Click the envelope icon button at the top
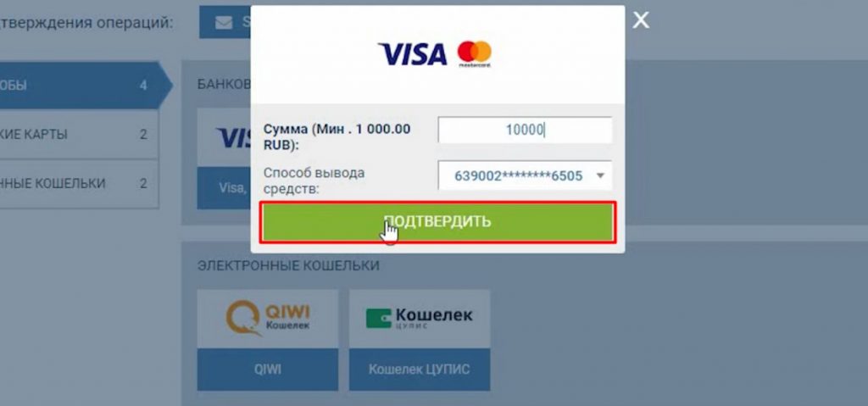The image size is (868, 406). pos(224,22)
